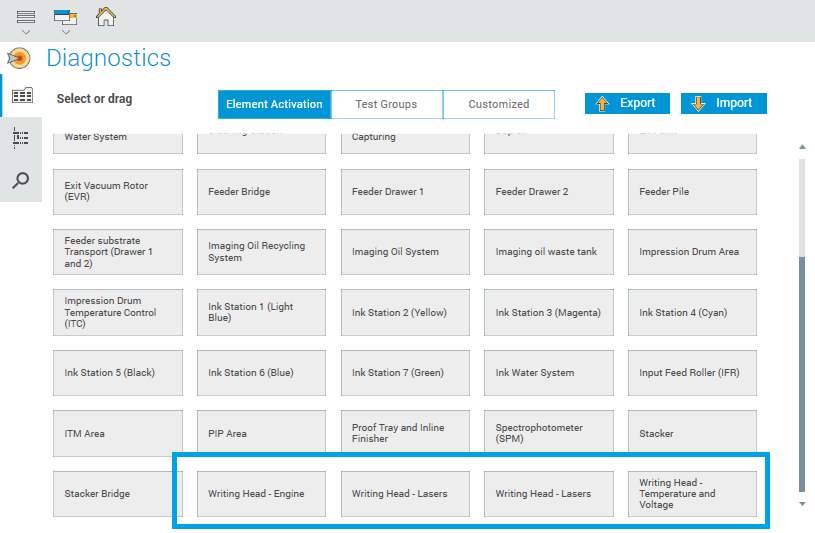Click the Ink Water System tile
This screenshot has width=815, height=533.
coord(549,372)
